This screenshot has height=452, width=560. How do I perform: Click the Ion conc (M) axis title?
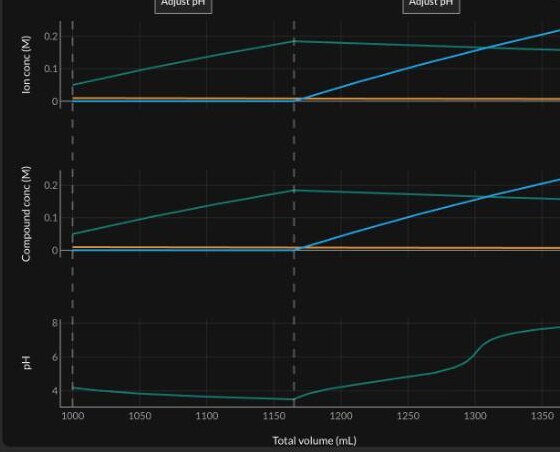pyautogui.click(x=26, y=65)
